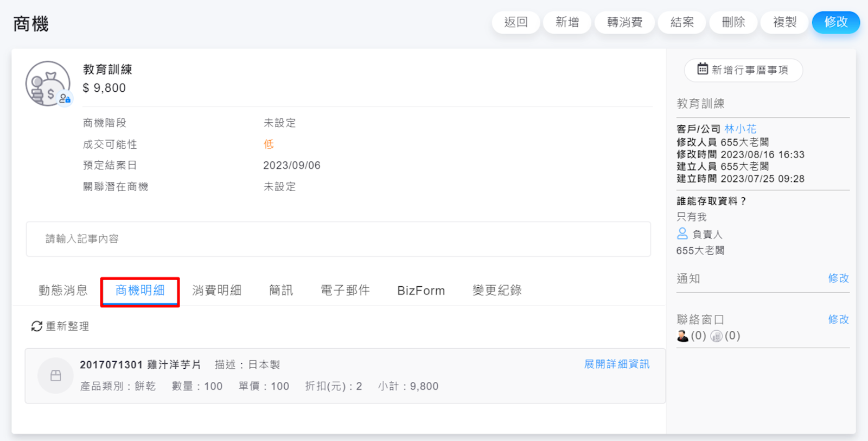Click the person contact icon under 聯絡窗口
Image resolution: width=868 pixels, height=441 pixels.
click(682, 336)
